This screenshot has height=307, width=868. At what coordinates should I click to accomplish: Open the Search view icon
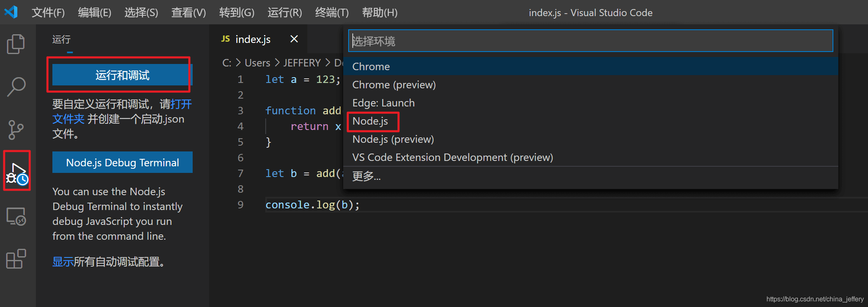click(16, 87)
